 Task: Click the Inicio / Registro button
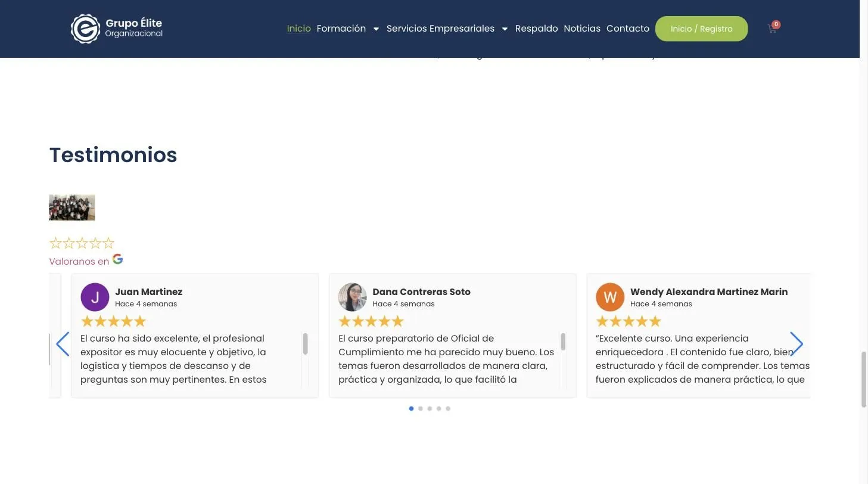702,29
